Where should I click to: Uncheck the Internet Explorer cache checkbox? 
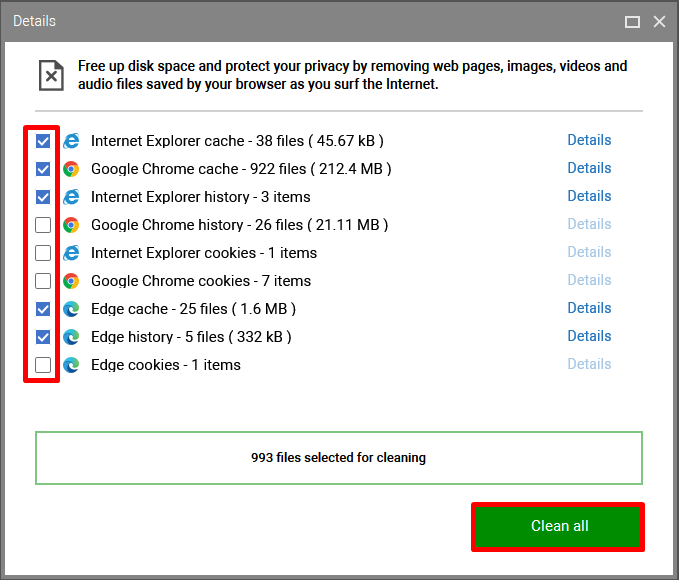[x=43, y=141]
